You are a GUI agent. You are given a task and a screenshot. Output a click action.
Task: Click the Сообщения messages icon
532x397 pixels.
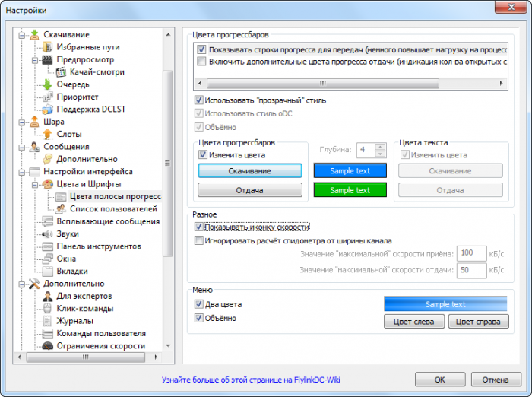point(33,147)
